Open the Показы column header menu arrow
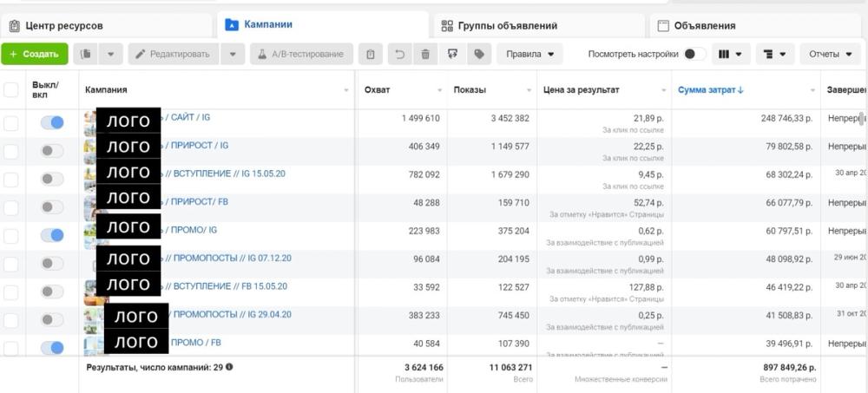This screenshot has height=393, width=868. coord(529,90)
